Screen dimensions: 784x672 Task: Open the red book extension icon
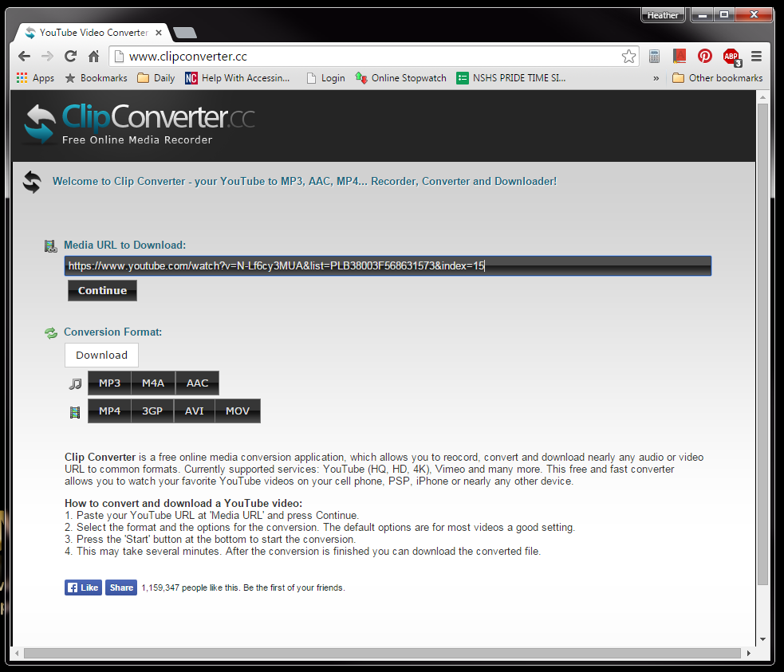tap(680, 57)
